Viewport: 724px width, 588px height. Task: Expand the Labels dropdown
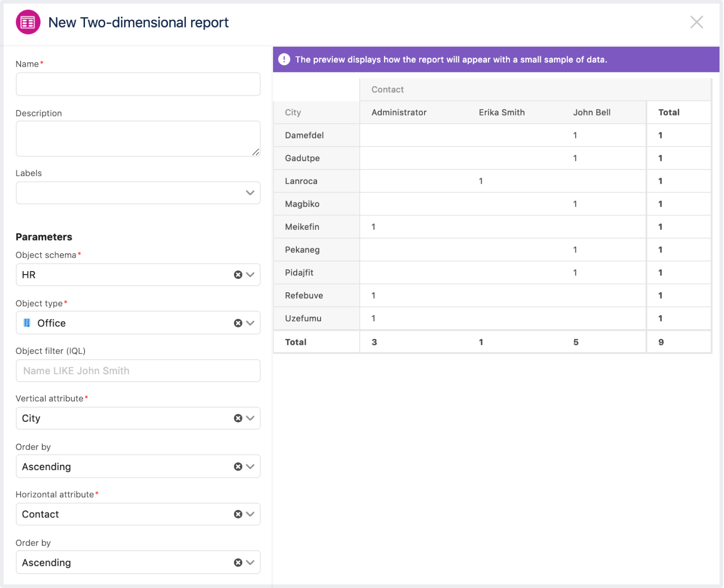250,193
